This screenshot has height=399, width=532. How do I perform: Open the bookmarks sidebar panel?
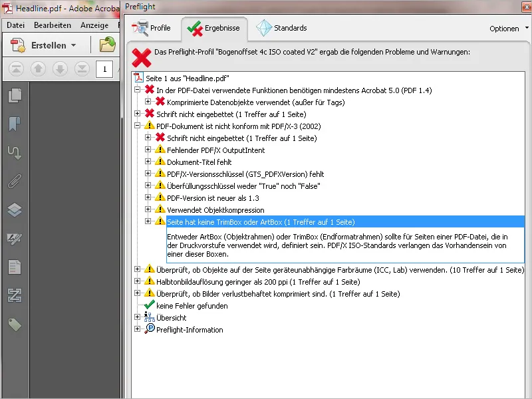coord(15,124)
